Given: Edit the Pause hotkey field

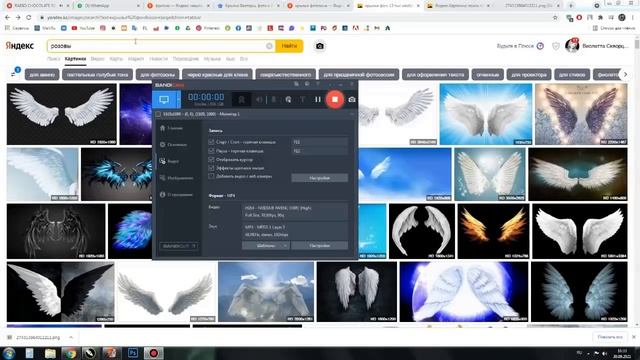Looking at the screenshot, I should click(320, 151).
